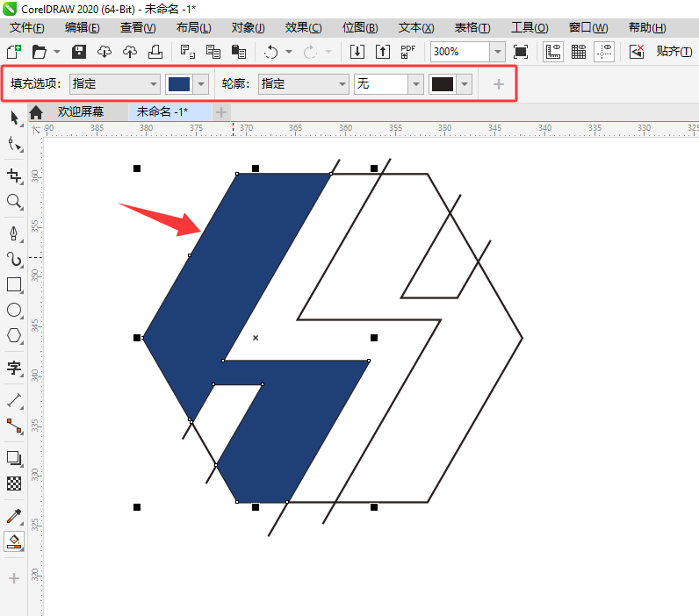Click the full-screen preview icon
Image resolution: width=699 pixels, height=616 pixels.
521,52
